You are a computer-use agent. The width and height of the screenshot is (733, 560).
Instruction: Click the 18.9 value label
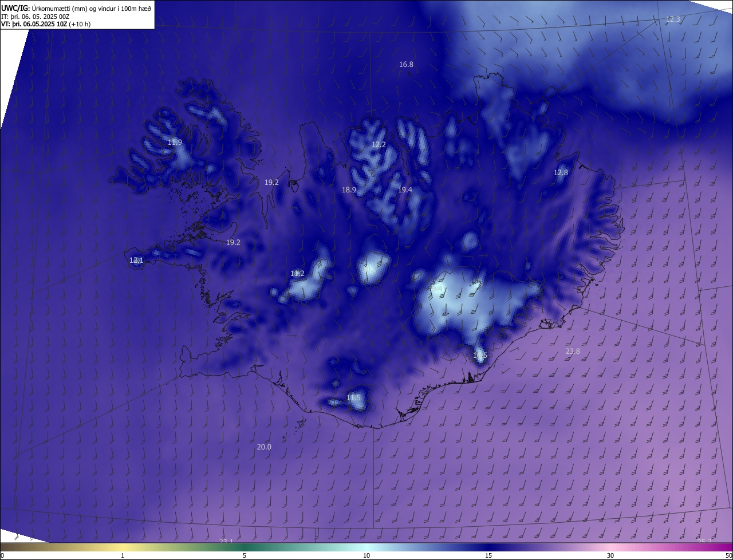[x=349, y=190]
